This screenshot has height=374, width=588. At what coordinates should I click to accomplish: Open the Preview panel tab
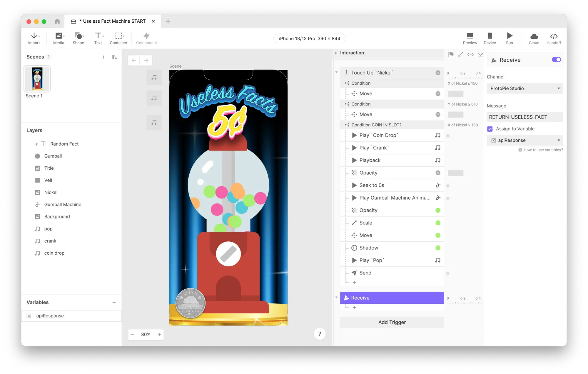pos(470,38)
